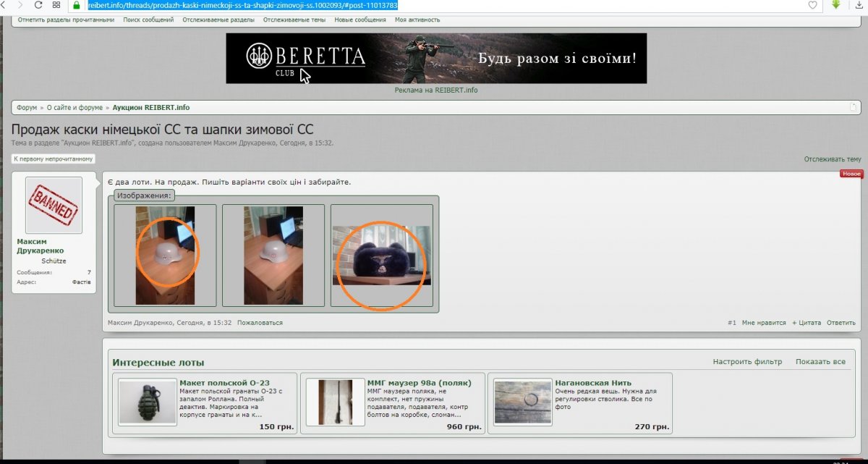This screenshot has width=868, height=464.
Task: Open 'Нагановская Нить' lot title
Action: coord(593,383)
